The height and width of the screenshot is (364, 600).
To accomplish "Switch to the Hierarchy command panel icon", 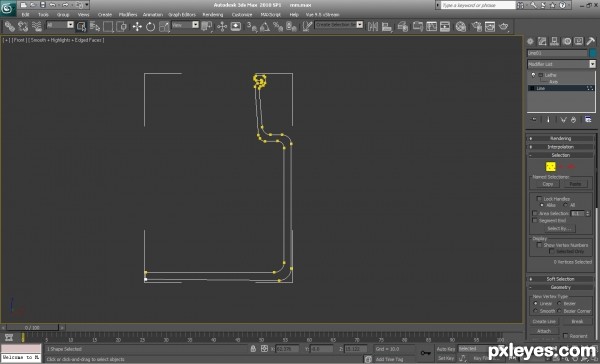I will (554, 41).
